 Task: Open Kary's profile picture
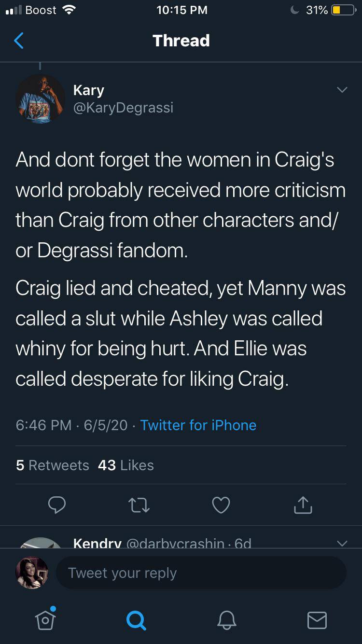coord(41,99)
